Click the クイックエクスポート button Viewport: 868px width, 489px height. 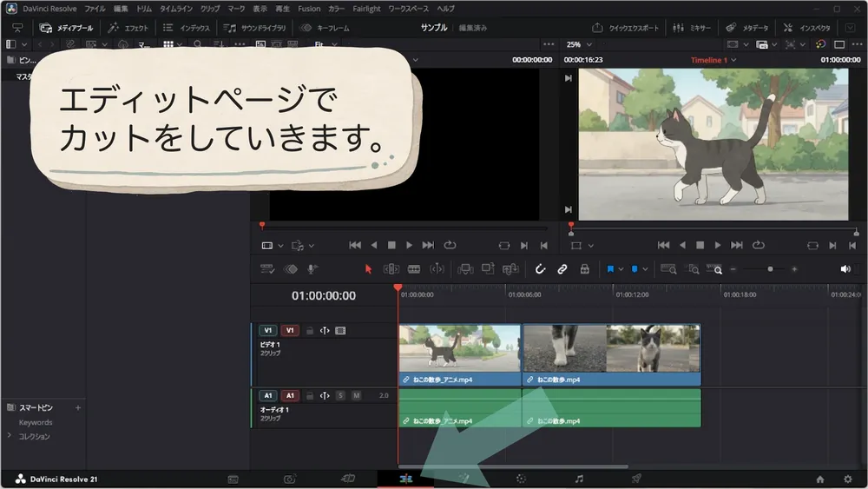pyautogui.click(x=626, y=28)
